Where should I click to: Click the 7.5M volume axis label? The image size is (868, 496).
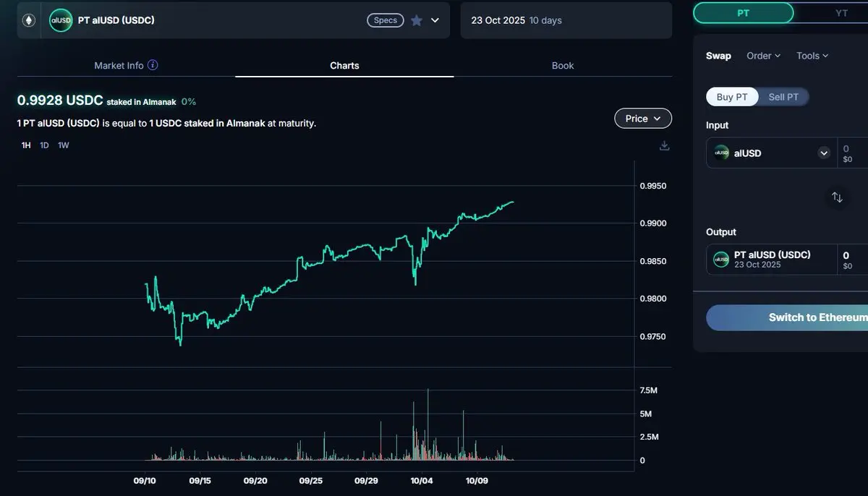click(x=649, y=390)
